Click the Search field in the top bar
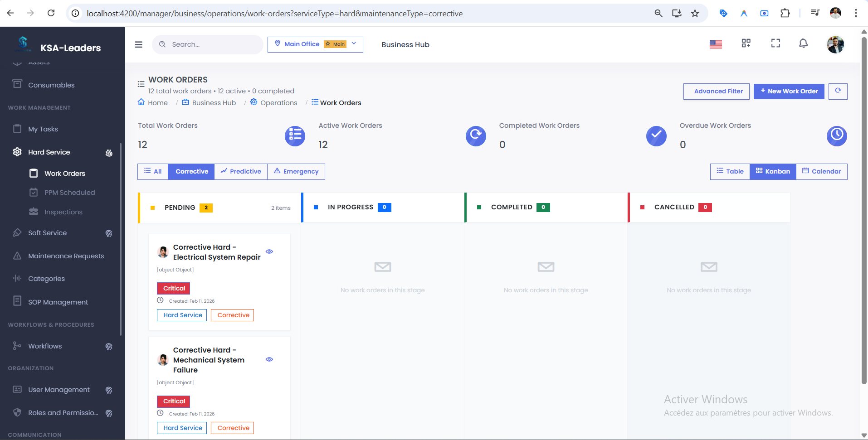Screen dimensions: 868x440 pyautogui.click(x=208, y=44)
